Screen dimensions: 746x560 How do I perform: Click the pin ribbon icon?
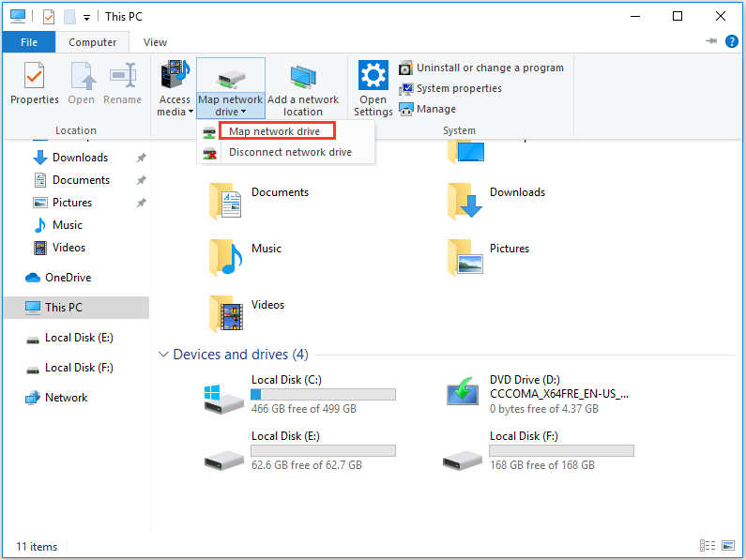pos(711,41)
